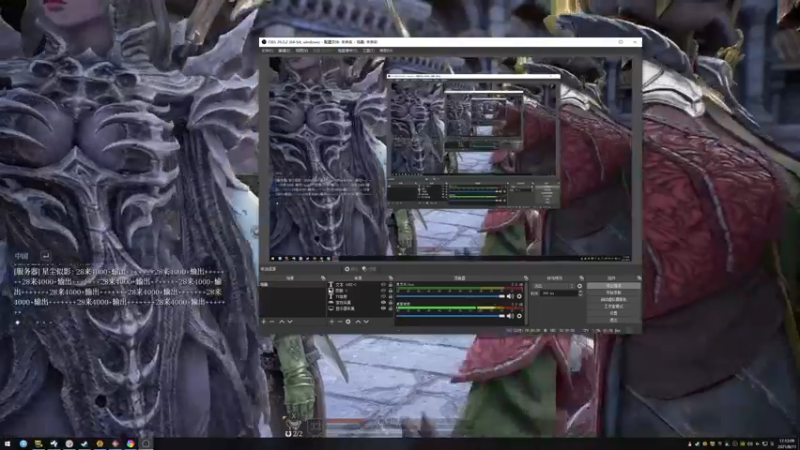800x450 pixels.
Task: Lock the 图像 source
Action: click(391, 291)
